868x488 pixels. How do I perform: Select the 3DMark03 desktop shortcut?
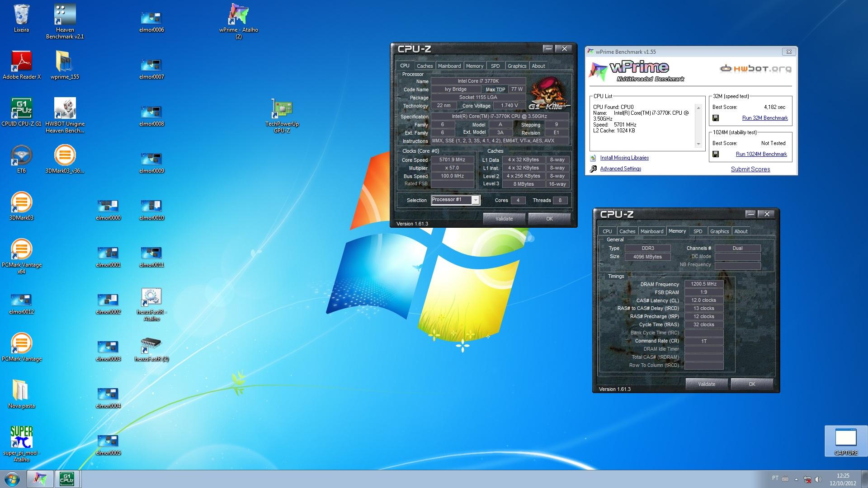tap(21, 206)
